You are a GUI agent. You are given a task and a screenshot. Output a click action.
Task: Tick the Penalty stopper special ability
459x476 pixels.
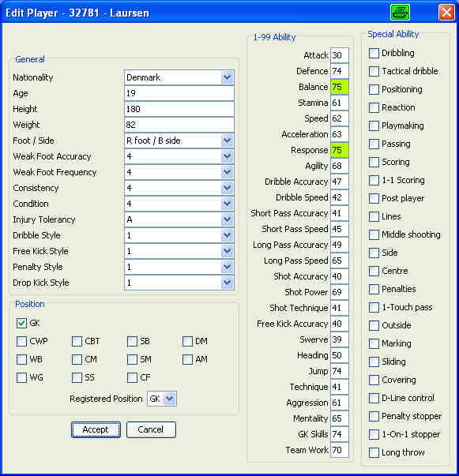(x=374, y=416)
